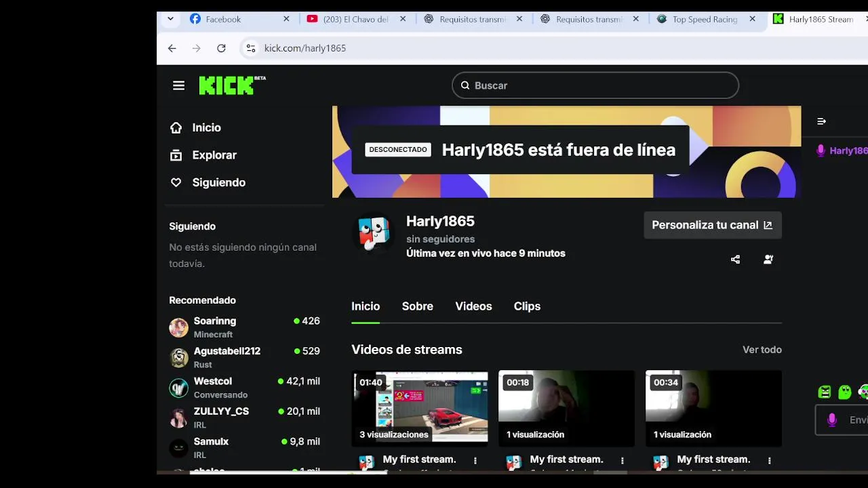
Task: Click the address bar URL kick.com/harly1865
Action: pyautogui.click(x=305, y=48)
